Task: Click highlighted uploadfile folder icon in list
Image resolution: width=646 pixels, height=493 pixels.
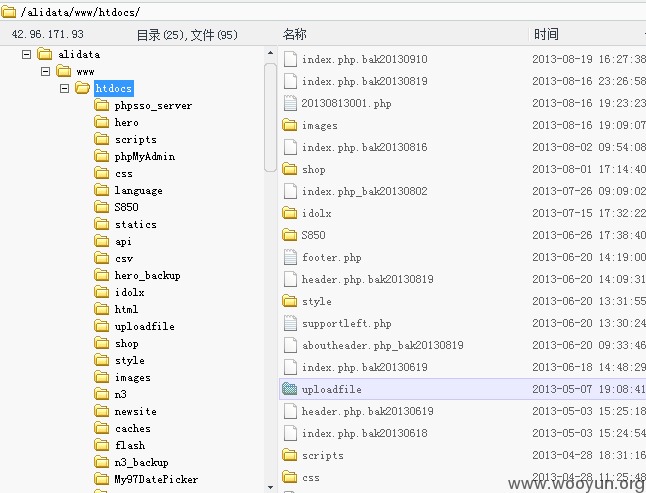Action: [290, 389]
